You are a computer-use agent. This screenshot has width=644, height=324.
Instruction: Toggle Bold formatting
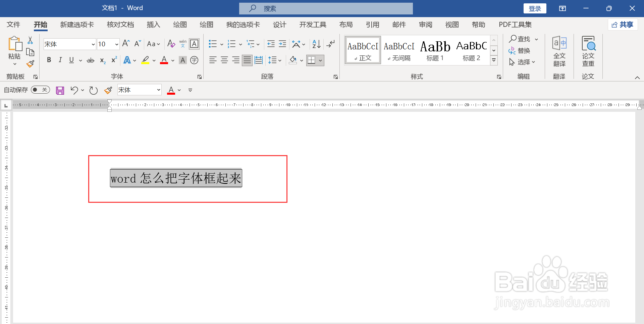tap(49, 60)
